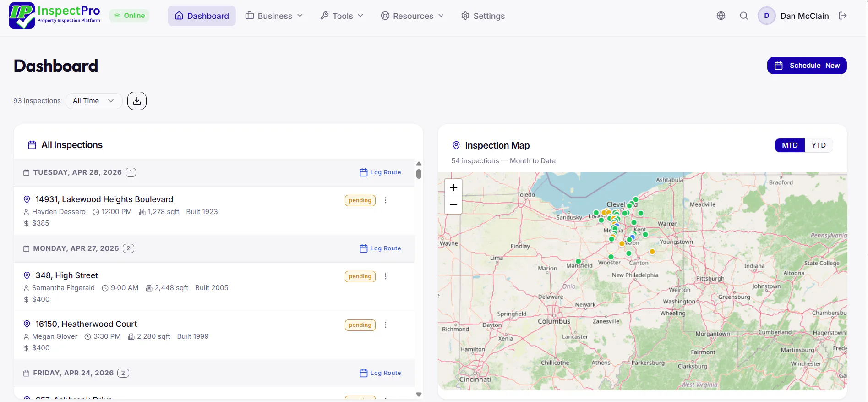Click the All Inspections calendar icon
Screen dimensions: 868x402
click(x=32, y=145)
